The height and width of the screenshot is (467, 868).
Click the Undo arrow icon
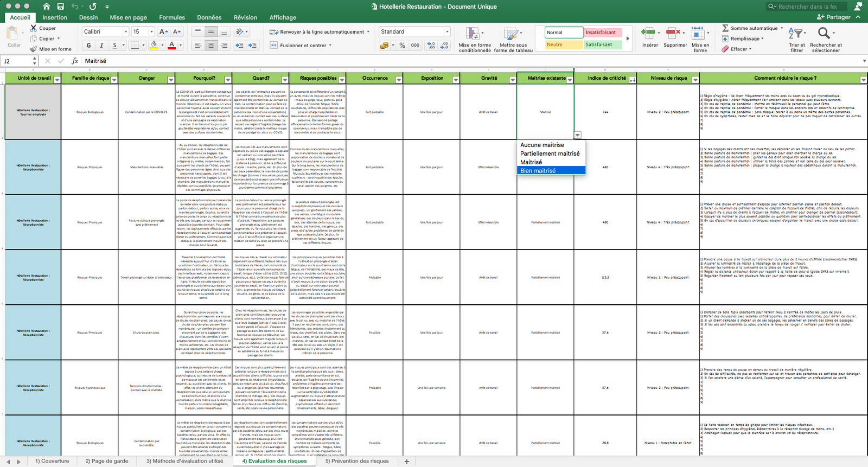[x=75, y=7]
